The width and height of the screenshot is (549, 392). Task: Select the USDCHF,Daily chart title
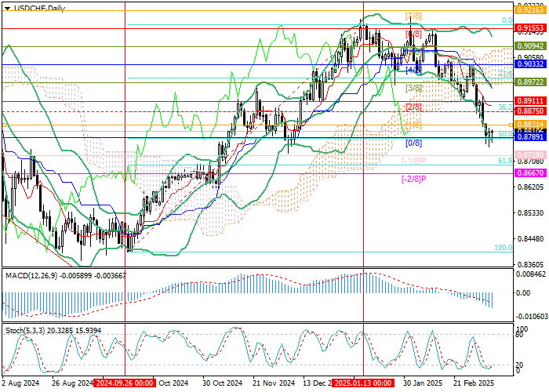pos(37,6)
